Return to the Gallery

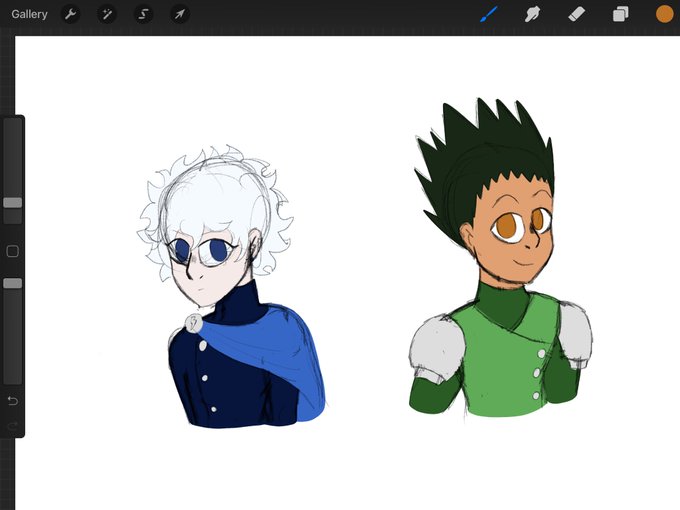click(x=29, y=14)
